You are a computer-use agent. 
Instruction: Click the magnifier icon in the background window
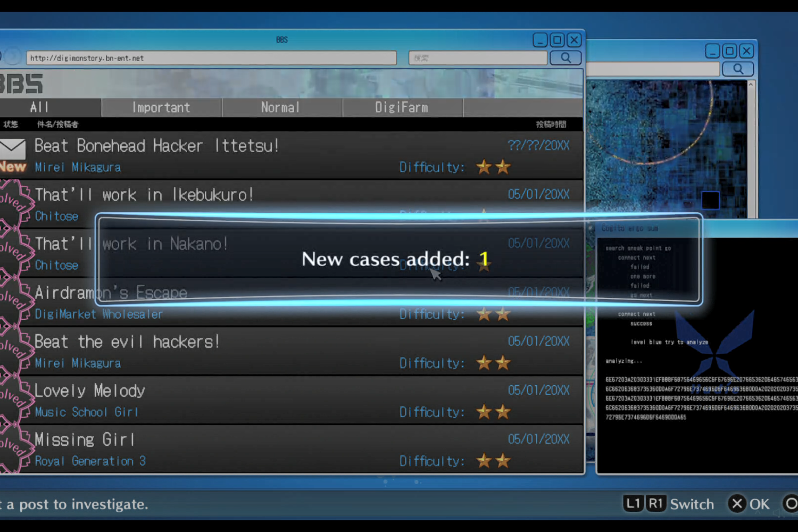(x=737, y=69)
